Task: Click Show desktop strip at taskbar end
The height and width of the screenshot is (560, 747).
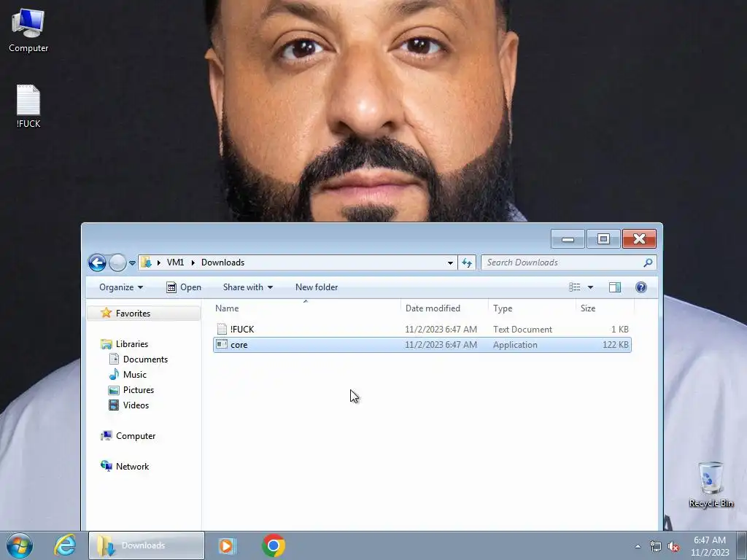Action: [742, 545]
